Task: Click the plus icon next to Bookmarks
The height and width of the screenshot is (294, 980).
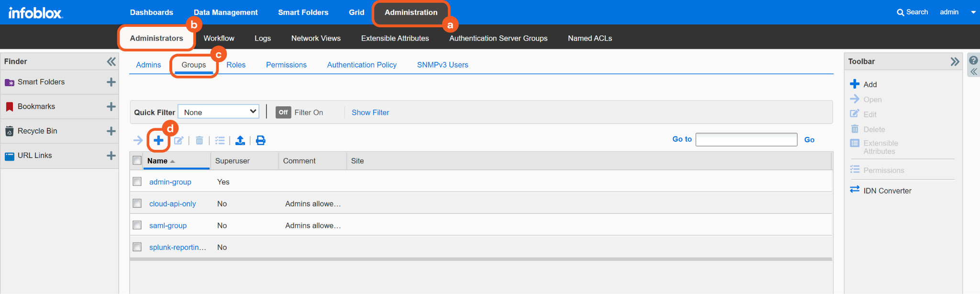Action: pyautogui.click(x=111, y=107)
